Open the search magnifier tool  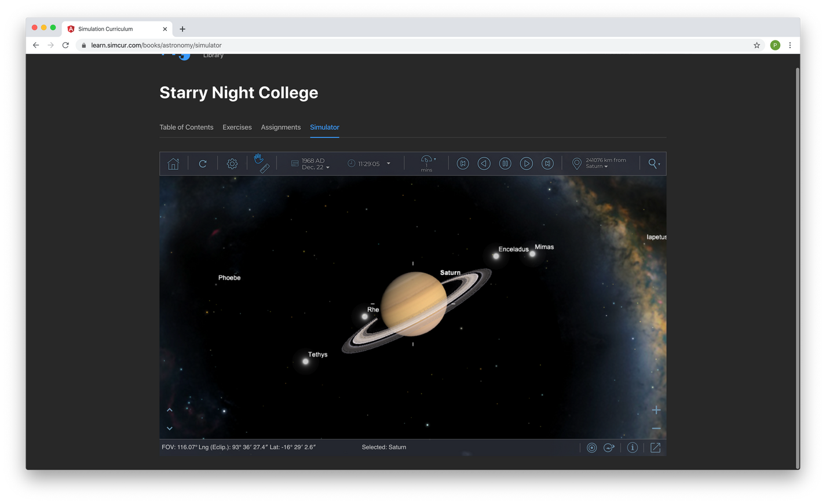pos(651,163)
